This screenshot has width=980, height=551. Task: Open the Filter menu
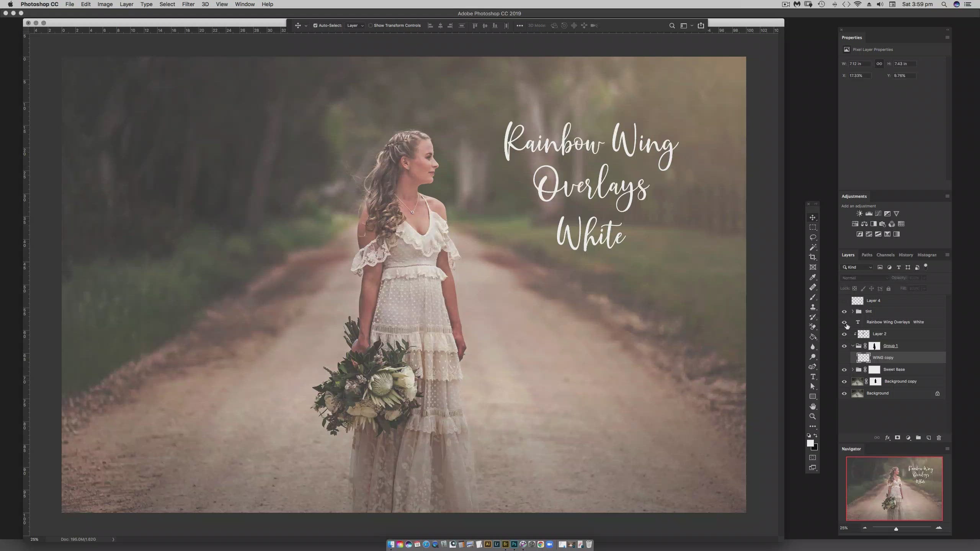point(188,4)
